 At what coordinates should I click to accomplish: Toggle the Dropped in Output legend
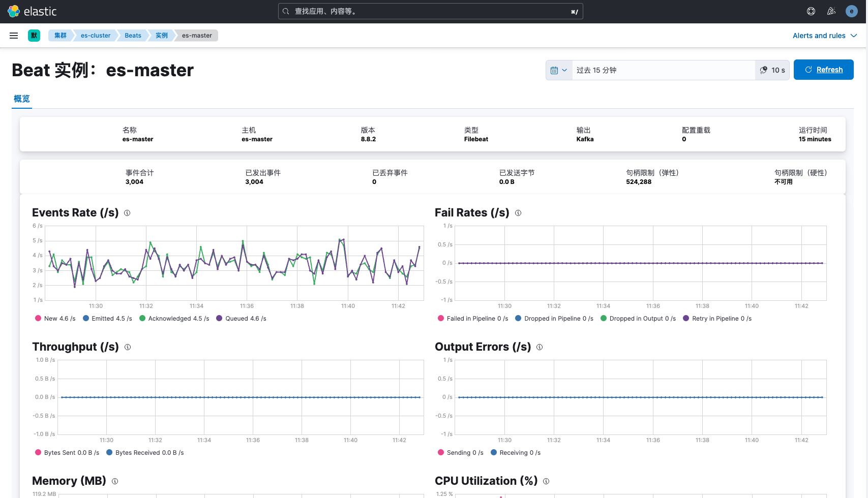(x=638, y=319)
